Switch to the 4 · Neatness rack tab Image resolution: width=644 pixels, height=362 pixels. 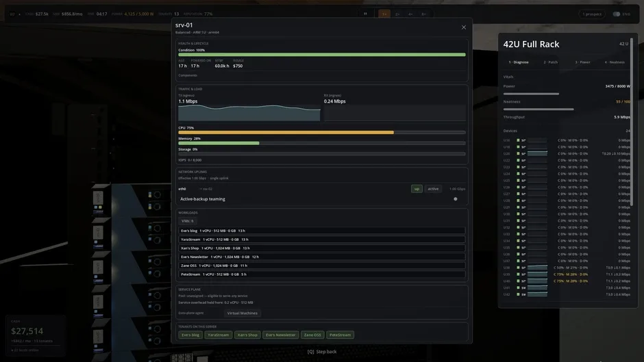[x=615, y=62]
